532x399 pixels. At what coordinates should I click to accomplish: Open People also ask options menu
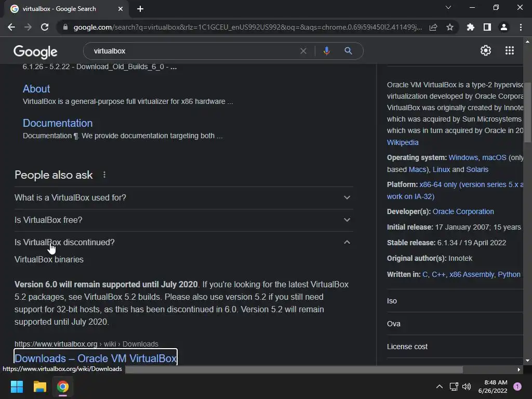click(104, 175)
